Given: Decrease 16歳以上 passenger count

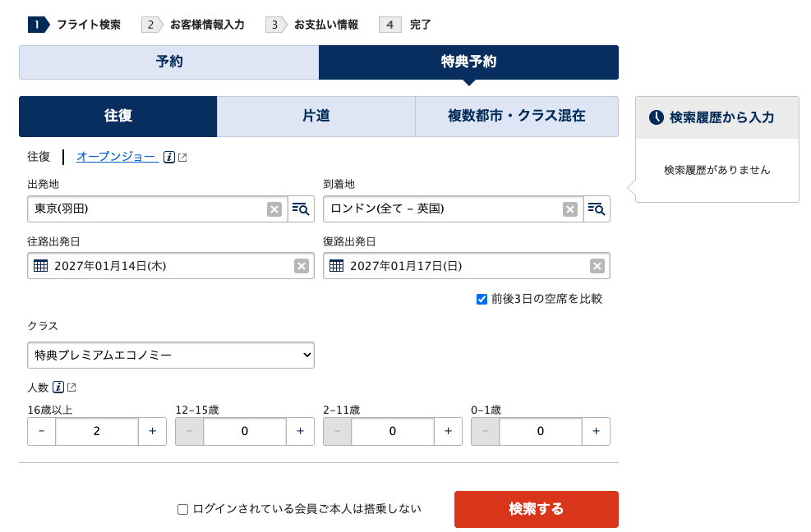Looking at the screenshot, I should tap(42, 431).
